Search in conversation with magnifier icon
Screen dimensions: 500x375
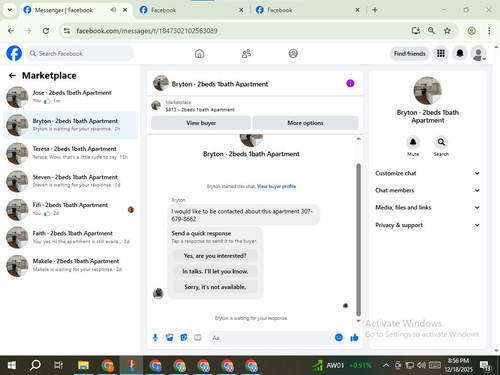point(441,142)
